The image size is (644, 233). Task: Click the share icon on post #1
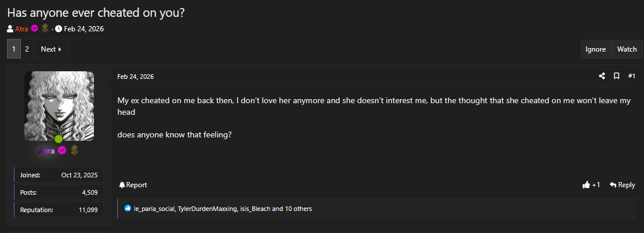(x=602, y=76)
